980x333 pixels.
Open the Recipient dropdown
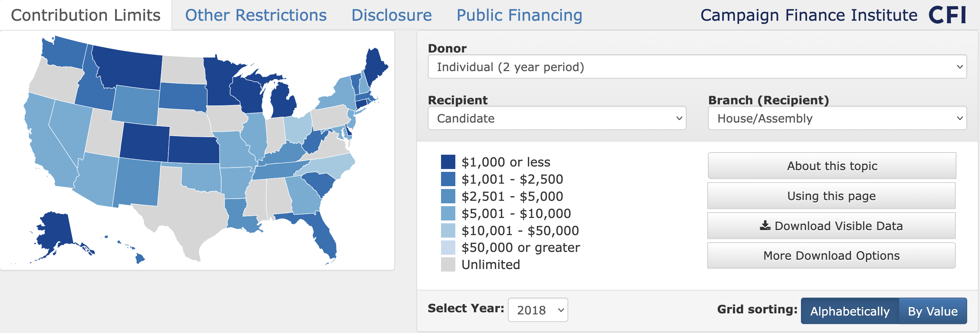557,118
